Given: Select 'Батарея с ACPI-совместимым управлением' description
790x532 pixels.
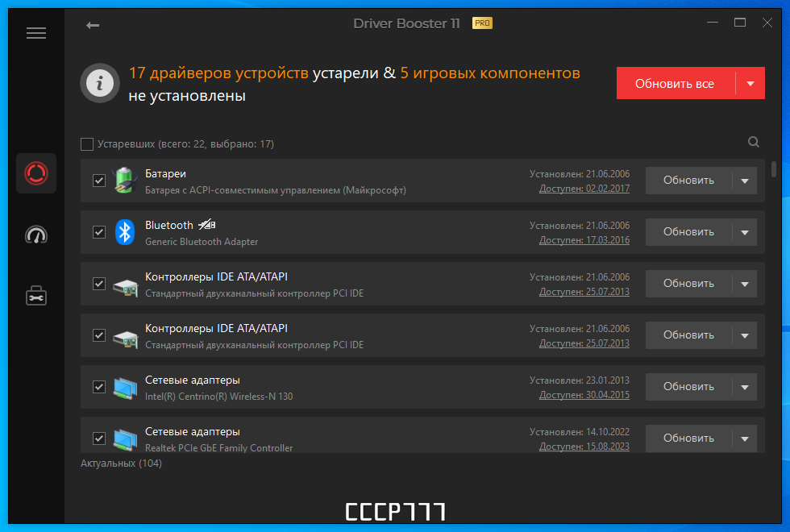Looking at the screenshot, I should 276,190.
